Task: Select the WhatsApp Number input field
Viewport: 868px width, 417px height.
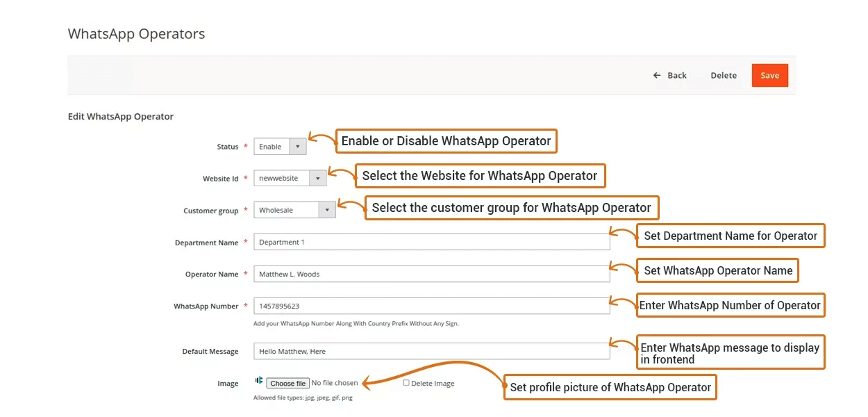Action: point(431,306)
